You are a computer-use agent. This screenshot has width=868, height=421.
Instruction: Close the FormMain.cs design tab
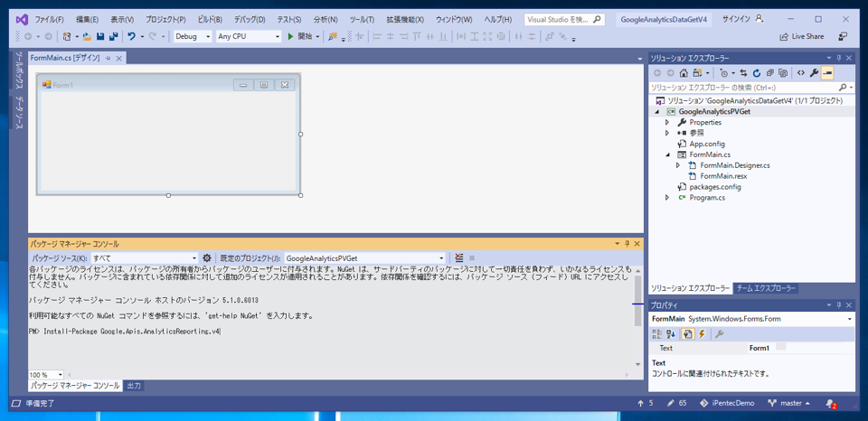(119, 58)
